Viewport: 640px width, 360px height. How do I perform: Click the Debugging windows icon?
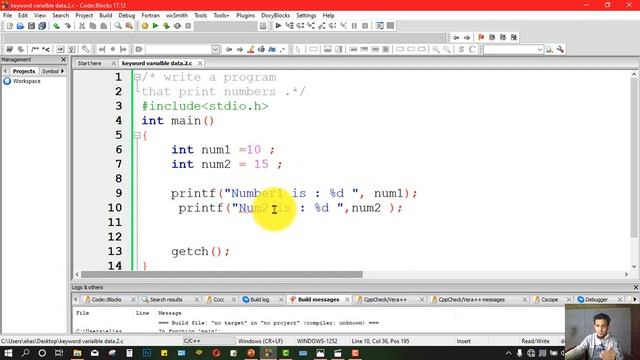(x=380, y=26)
